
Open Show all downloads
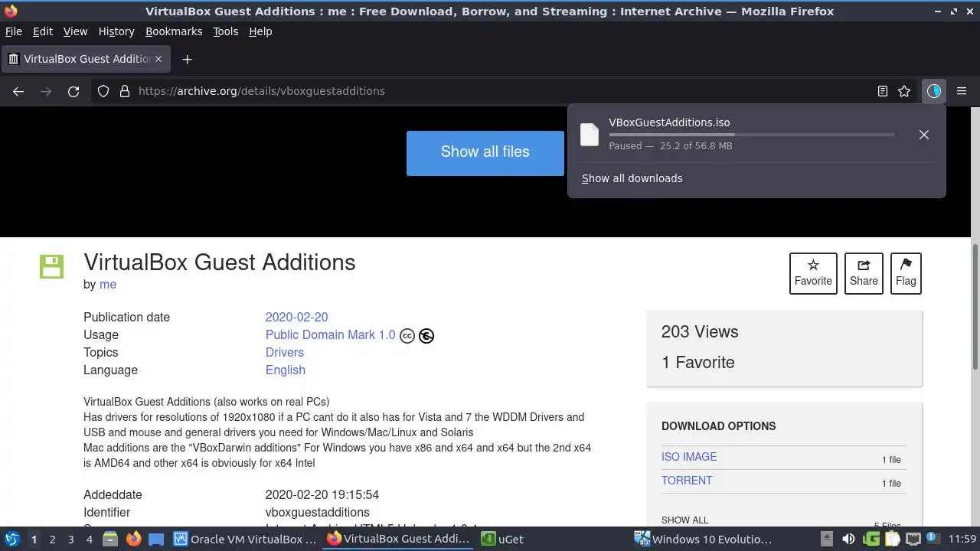[x=632, y=178]
